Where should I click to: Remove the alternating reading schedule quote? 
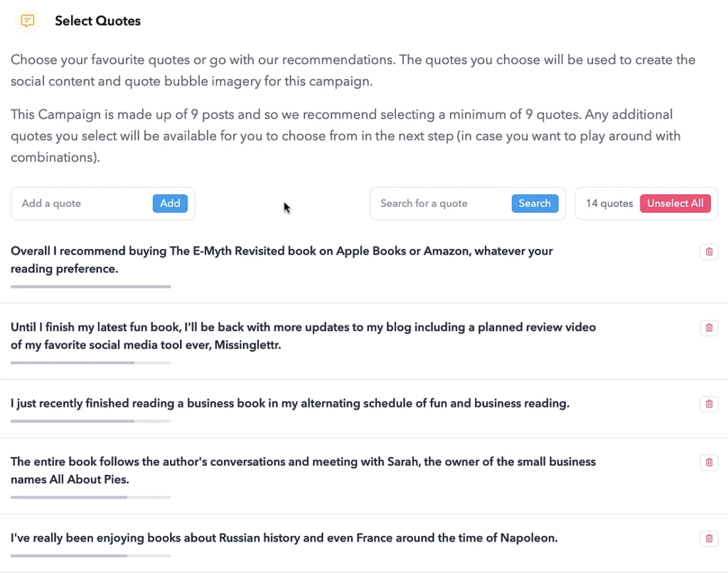709,404
